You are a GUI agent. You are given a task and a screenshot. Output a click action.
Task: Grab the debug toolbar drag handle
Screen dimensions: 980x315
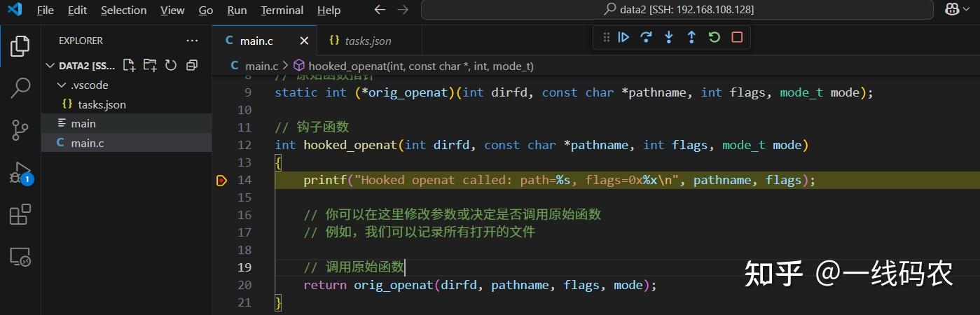(x=606, y=37)
